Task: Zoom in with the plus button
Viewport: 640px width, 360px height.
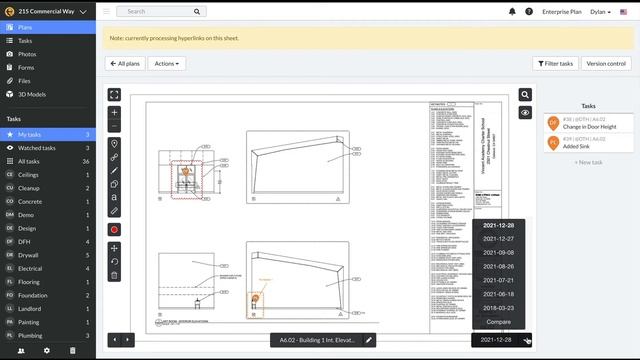Action: pyautogui.click(x=114, y=112)
